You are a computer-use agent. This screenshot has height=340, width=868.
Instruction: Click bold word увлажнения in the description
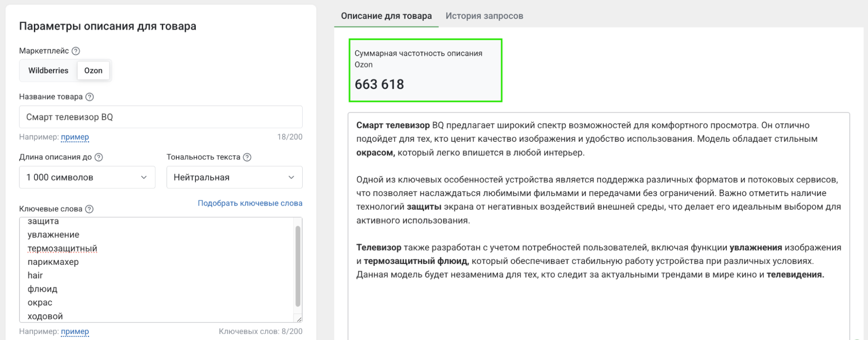pos(756,248)
